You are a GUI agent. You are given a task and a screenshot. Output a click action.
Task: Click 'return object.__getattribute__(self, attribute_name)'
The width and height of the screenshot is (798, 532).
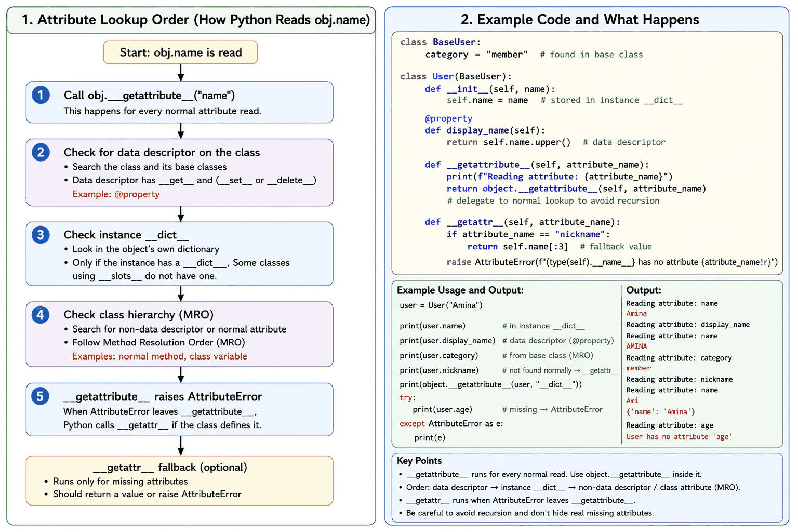pyautogui.click(x=576, y=189)
